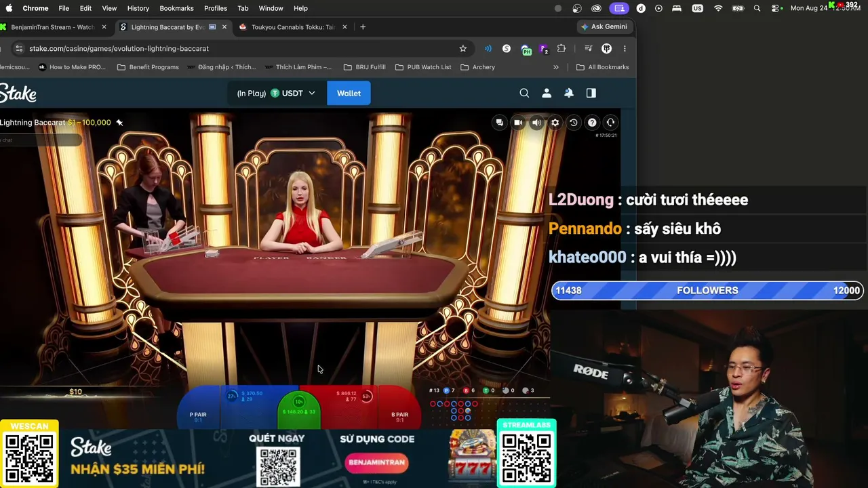Open the live chat icon in the game
Viewport: 868px width, 488px height.
point(500,123)
